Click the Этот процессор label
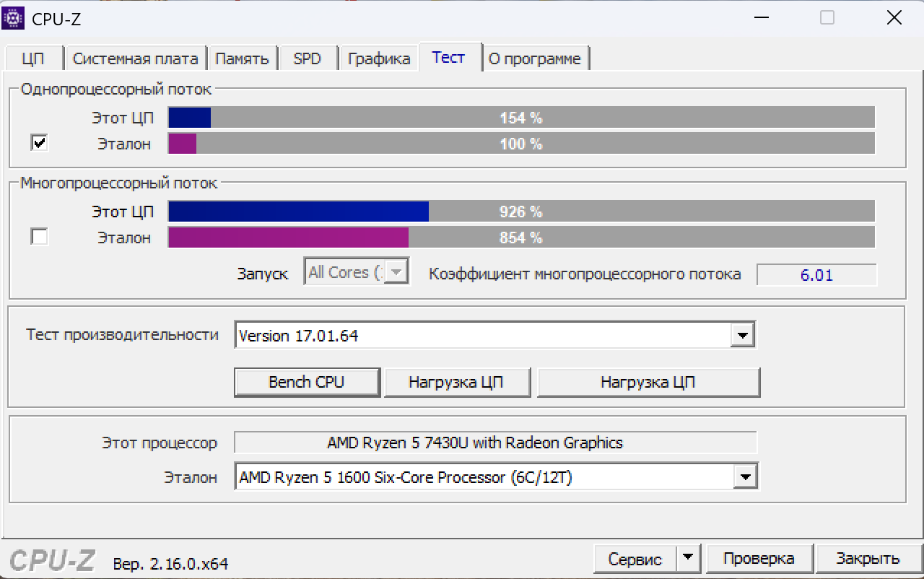 pyautogui.click(x=159, y=443)
